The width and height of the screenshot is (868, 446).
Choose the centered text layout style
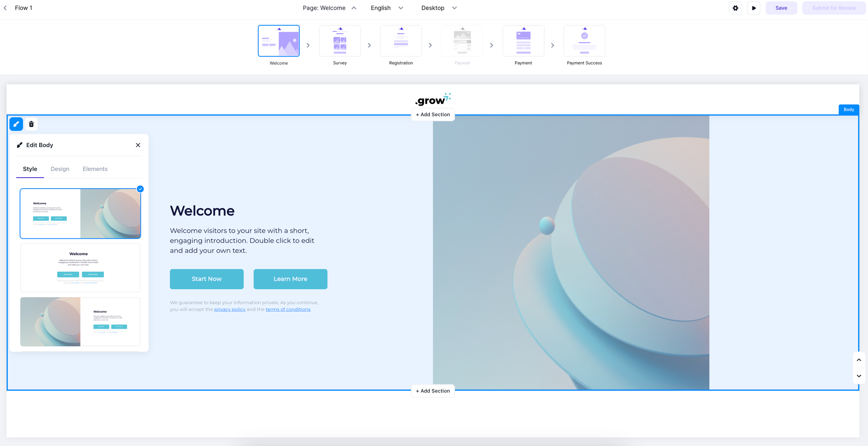(x=80, y=268)
